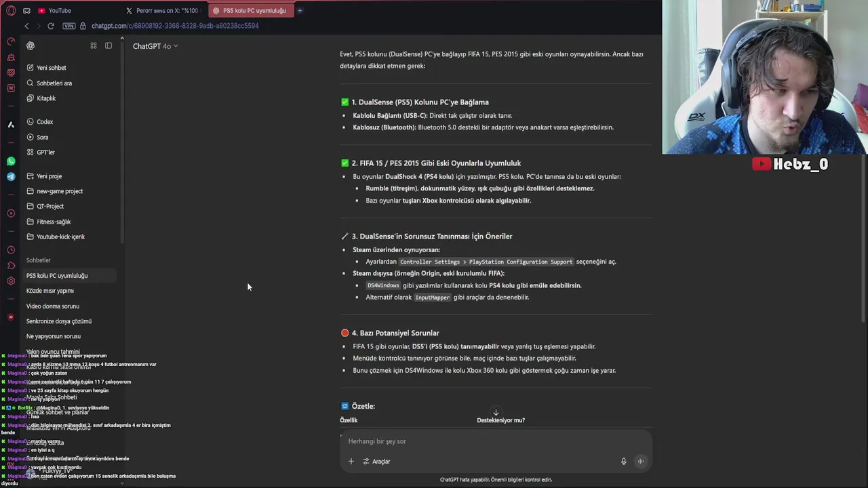868x488 pixels.
Task: Open WhatsApp in the Opera sidebar
Action: pyautogui.click(x=11, y=161)
